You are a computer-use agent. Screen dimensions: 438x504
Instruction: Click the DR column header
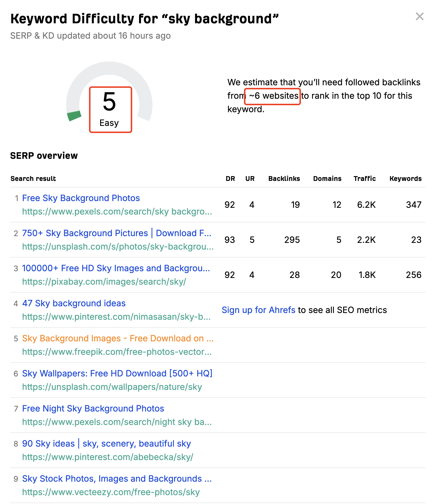point(230,178)
